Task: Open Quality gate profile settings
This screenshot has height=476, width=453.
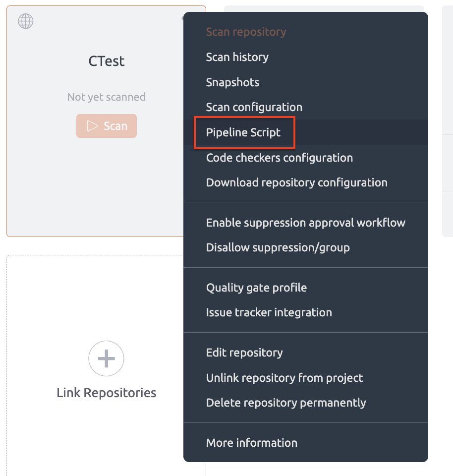Action: pyautogui.click(x=256, y=288)
